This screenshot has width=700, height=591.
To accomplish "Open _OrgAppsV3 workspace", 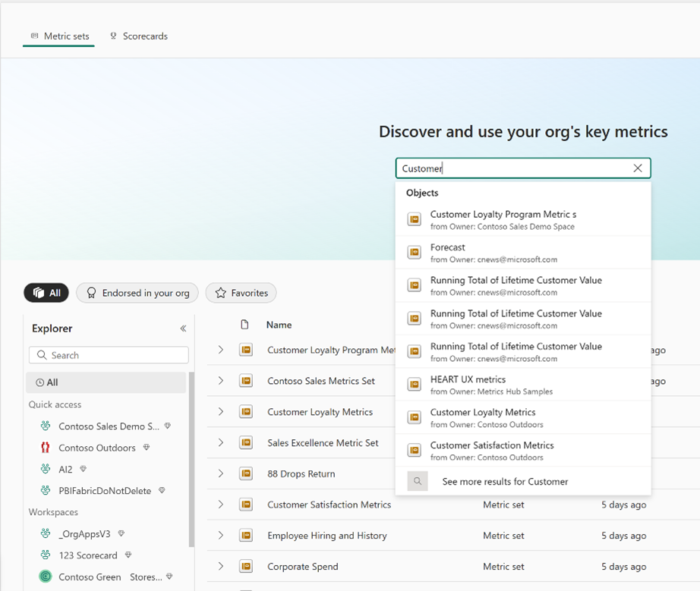I will click(x=84, y=534).
